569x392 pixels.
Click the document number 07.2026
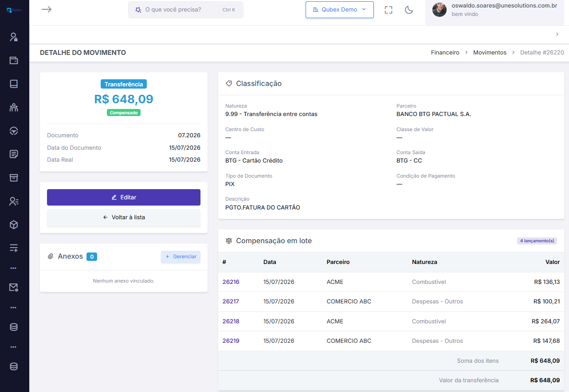tap(189, 135)
